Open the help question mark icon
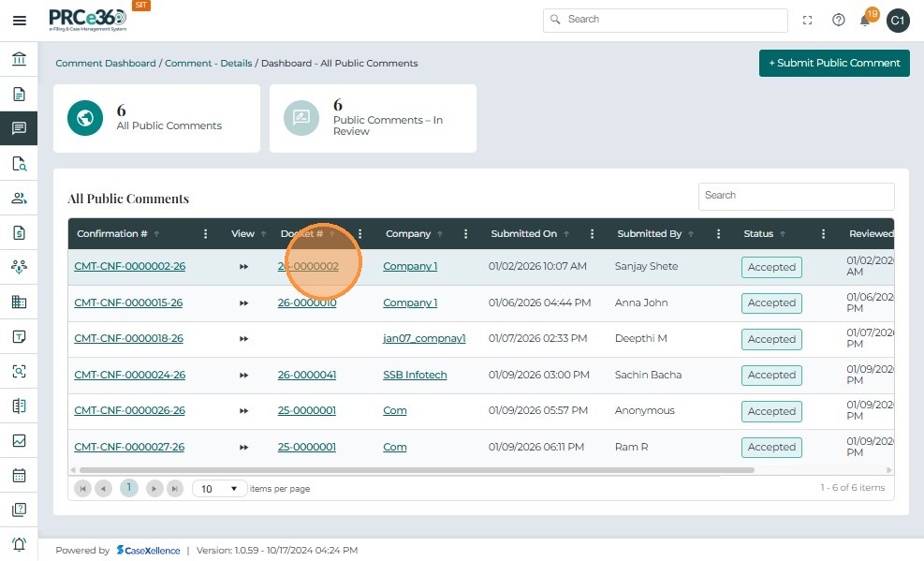Viewport: 924px width, 561px height. point(839,20)
